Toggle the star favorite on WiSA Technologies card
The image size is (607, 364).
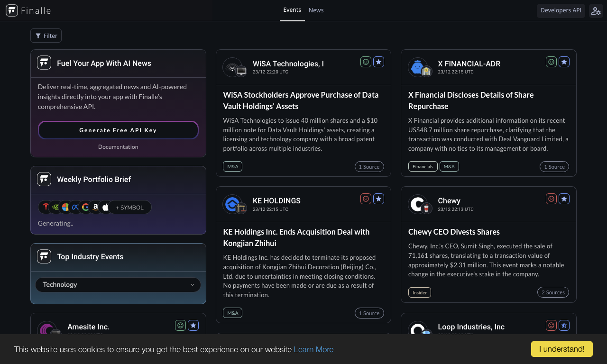[378, 62]
